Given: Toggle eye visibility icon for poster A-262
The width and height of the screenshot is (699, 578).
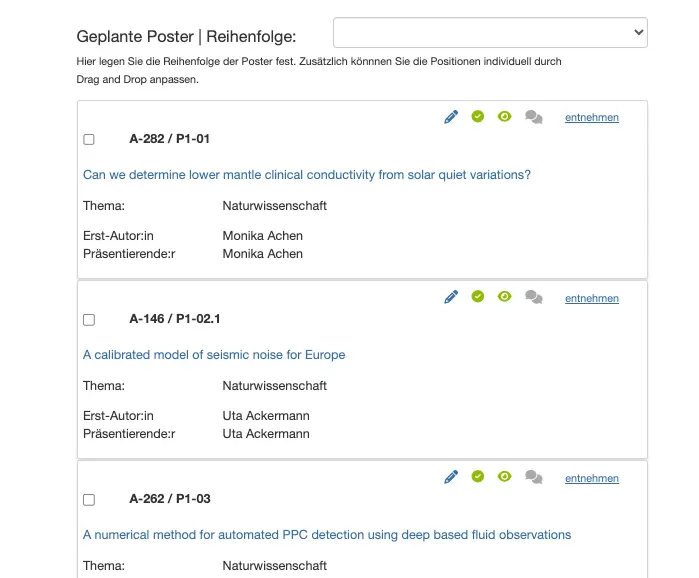Looking at the screenshot, I should (505, 477).
